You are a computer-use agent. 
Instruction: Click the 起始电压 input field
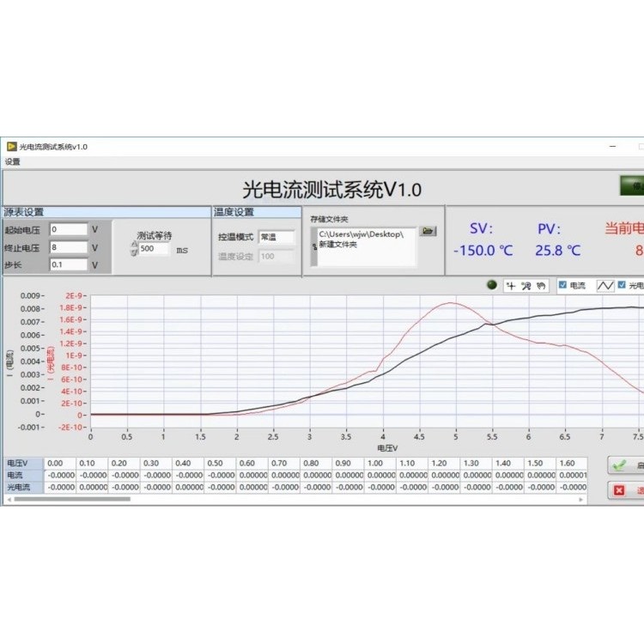[x=68, y=229]
